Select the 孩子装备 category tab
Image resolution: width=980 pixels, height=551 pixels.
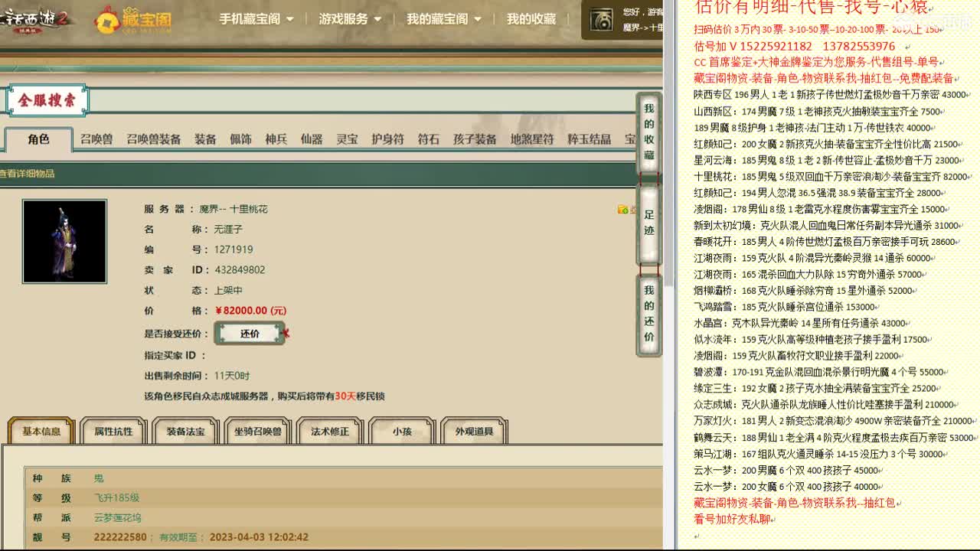(x=475, y=139)
